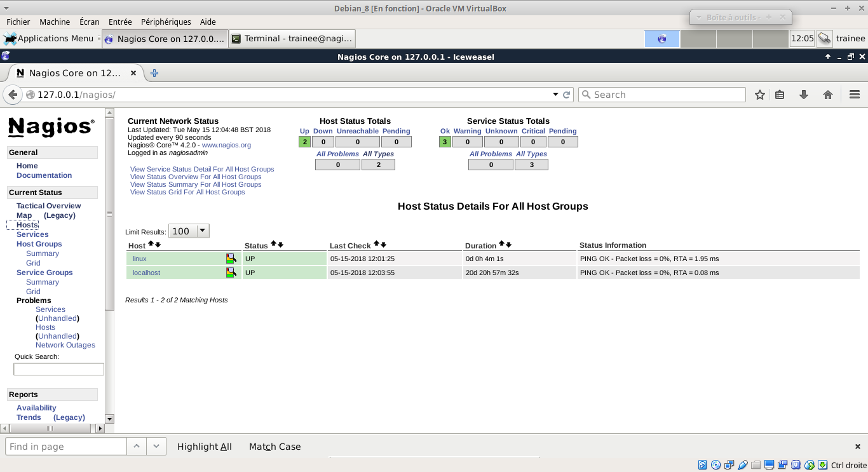Viewport: 868px width, 472px height.
Task: Go back using browser back arrow
Action: point(12,95)
